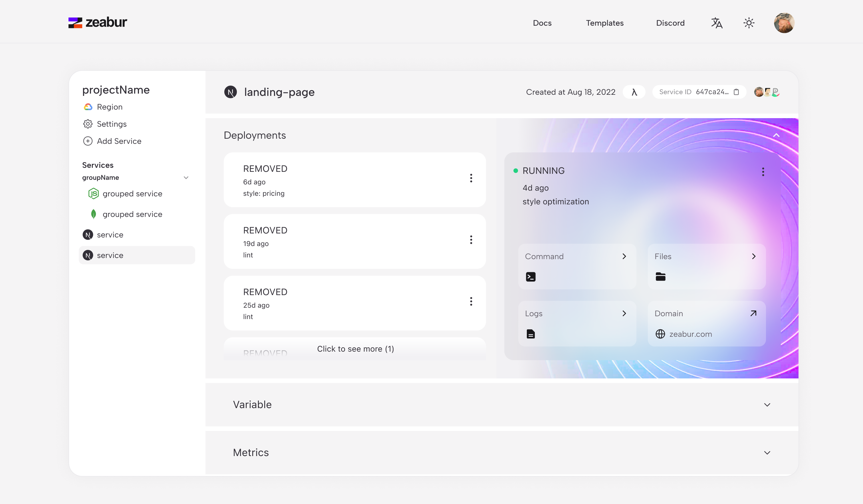Click the Next.js icon of unselected service
The image size is (863, 504).
pos(88,235)
